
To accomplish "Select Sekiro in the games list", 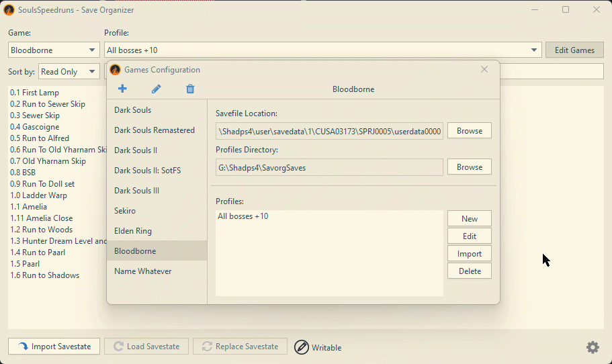I will pos(125,211).
